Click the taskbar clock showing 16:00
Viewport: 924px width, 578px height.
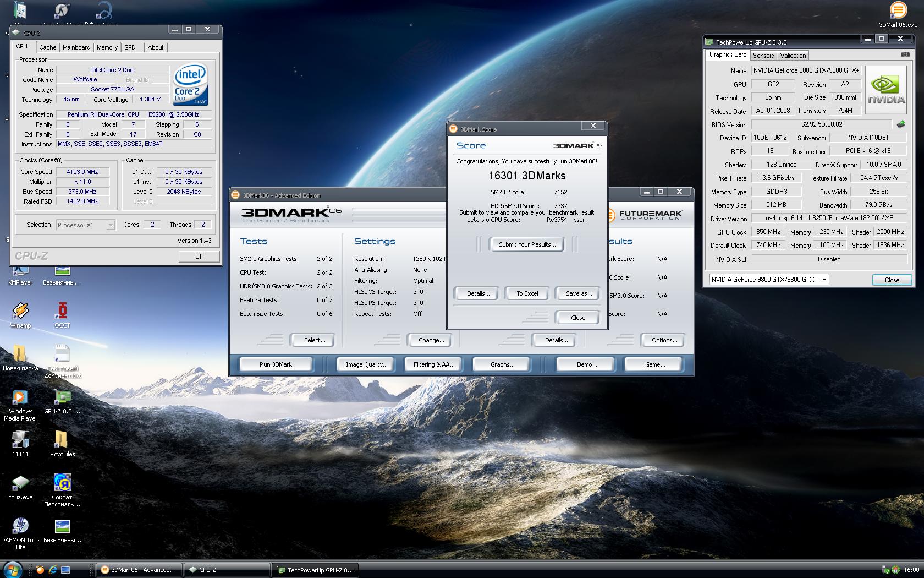tap(911, 570)
